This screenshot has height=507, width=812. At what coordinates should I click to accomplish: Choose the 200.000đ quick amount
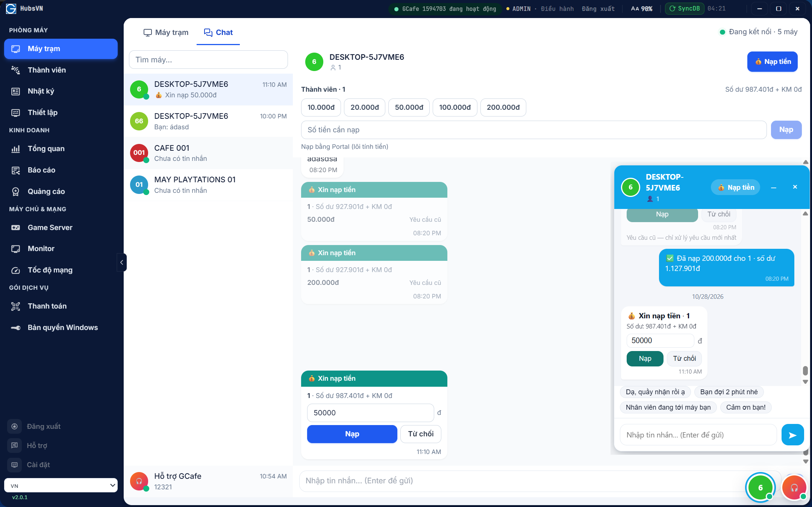tap(503, 107)
